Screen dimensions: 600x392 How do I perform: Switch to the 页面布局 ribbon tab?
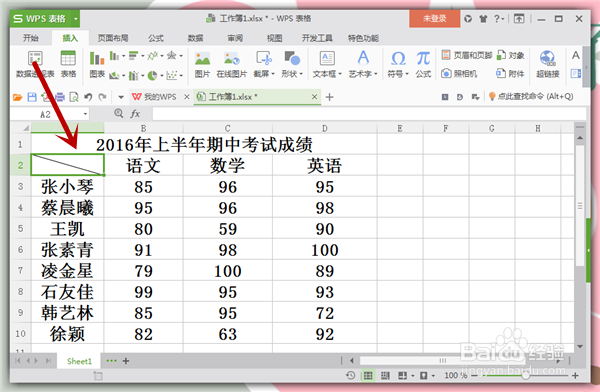click(113, 38)
